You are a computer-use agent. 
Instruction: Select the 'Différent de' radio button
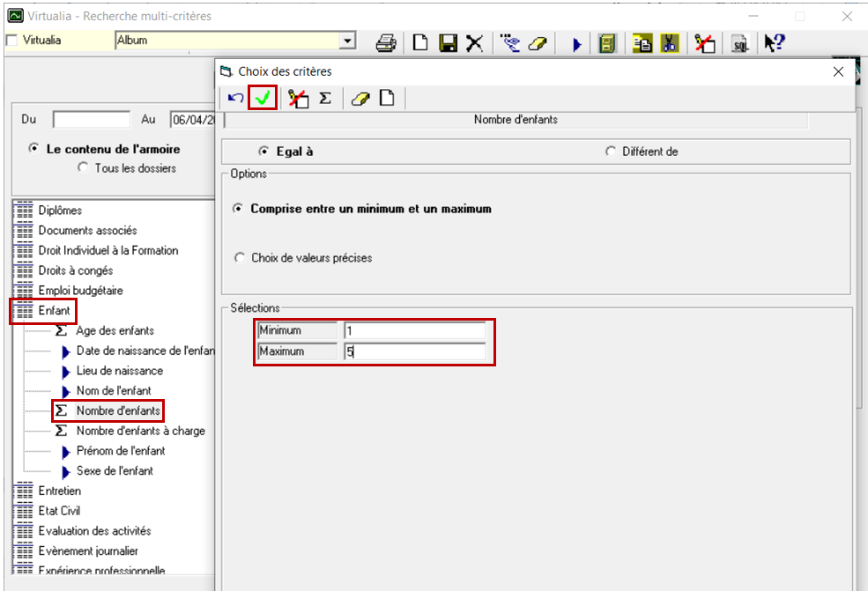click(x=611, y=151)
